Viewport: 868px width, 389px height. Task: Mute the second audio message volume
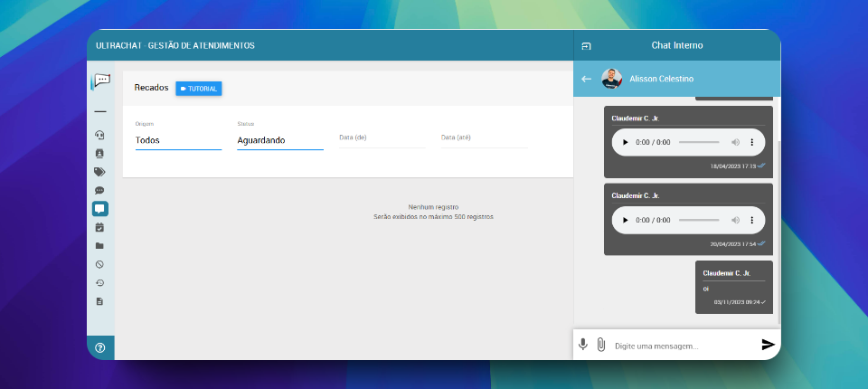tap(735, 220)
